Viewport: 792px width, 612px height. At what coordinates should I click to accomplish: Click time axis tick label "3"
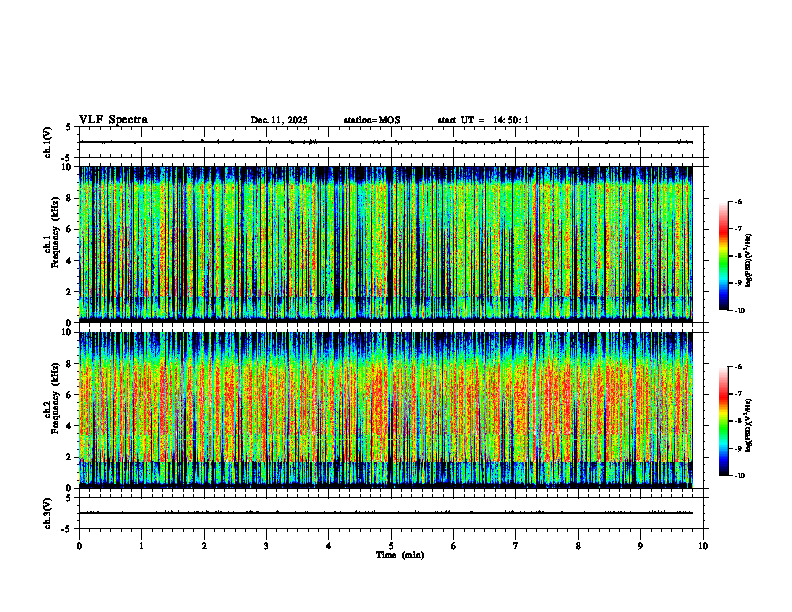(266, 546)
